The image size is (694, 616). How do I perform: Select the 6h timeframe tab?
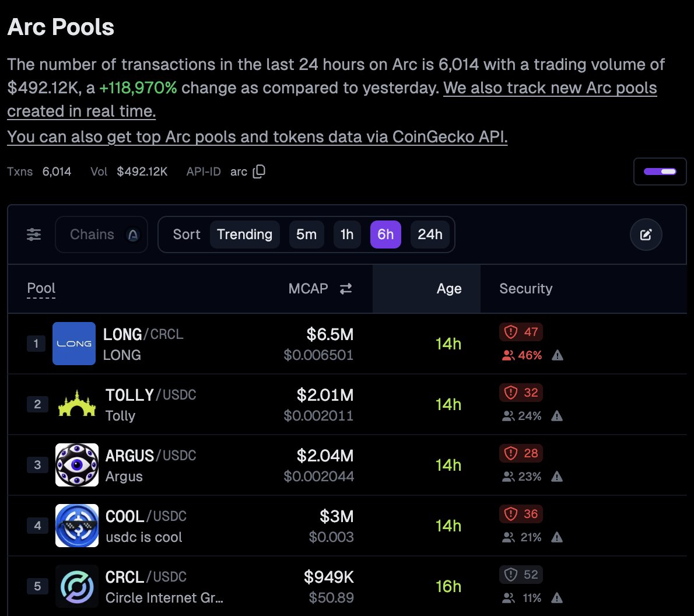[385, 235]
